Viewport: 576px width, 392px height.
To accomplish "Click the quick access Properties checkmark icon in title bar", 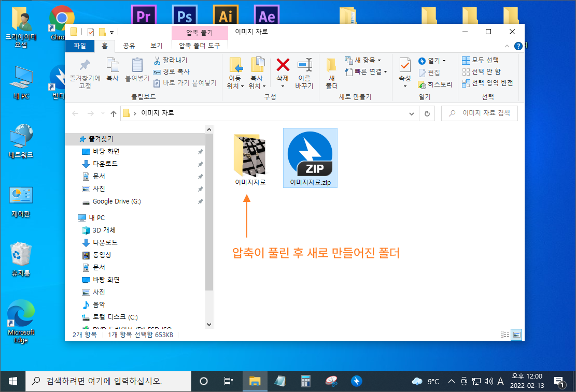I will (91, 32).
